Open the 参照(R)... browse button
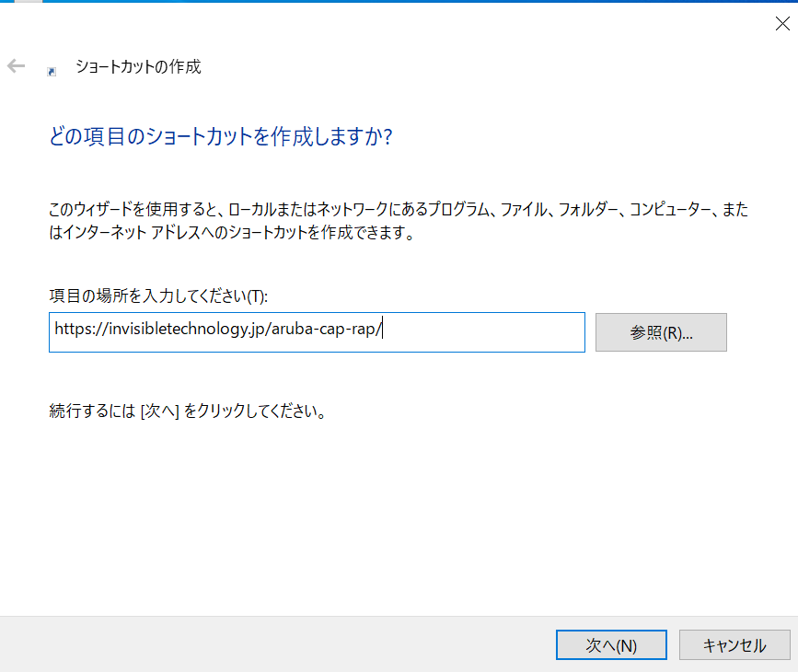 point(661,332)
